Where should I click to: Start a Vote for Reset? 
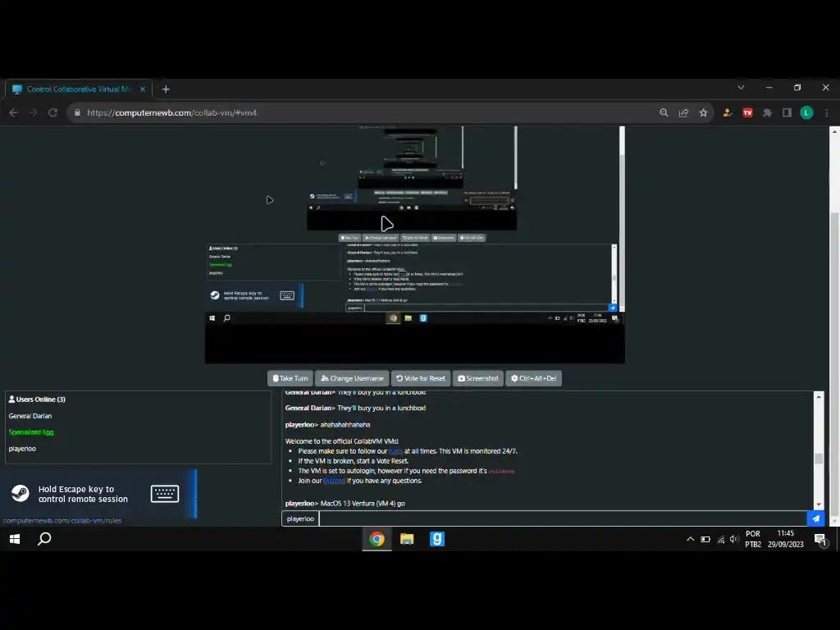(421, 378)
